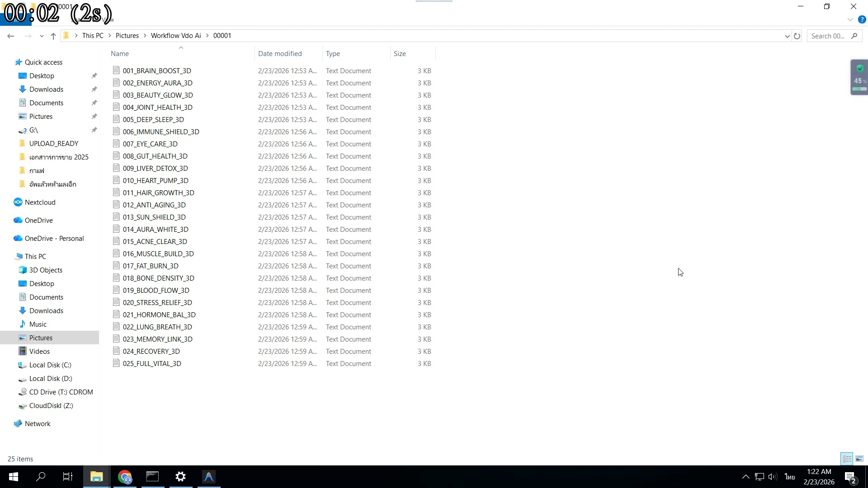The width and height of the screenshot is (868, 488).
Task: Open the recent locations dropdown arrow
Action: pos(42,36)
